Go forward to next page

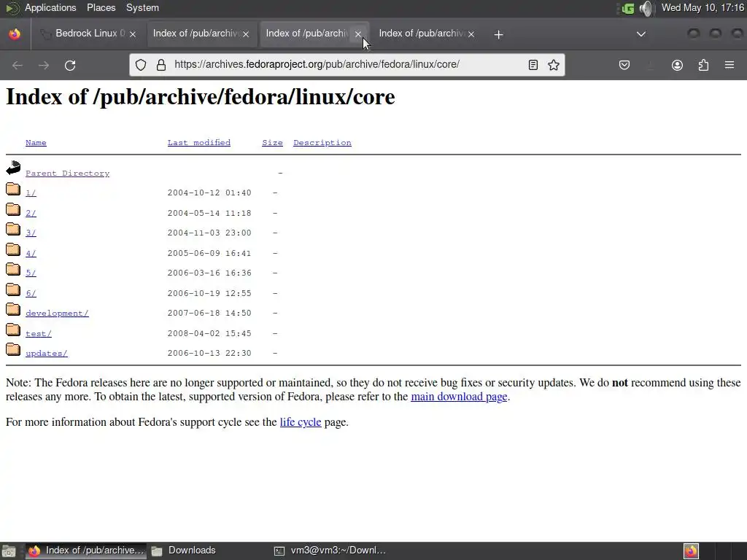43,65
